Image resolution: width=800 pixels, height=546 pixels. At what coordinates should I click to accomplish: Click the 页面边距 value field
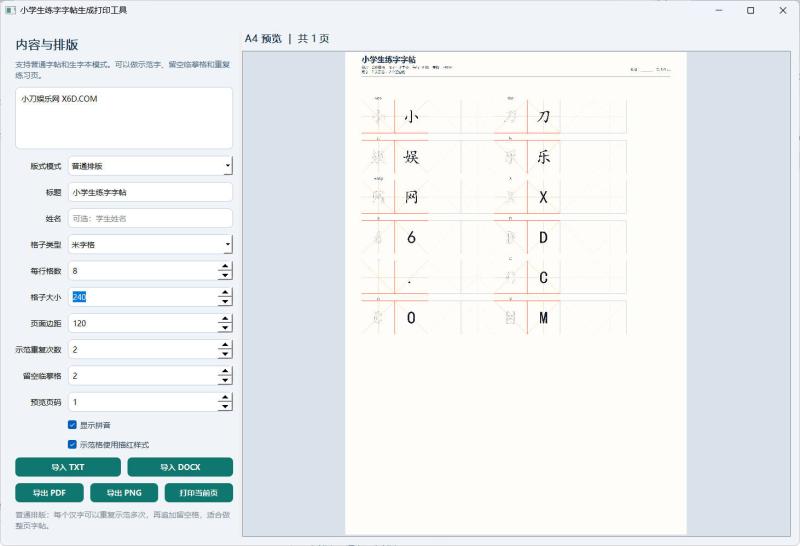[x=143, y=323]
